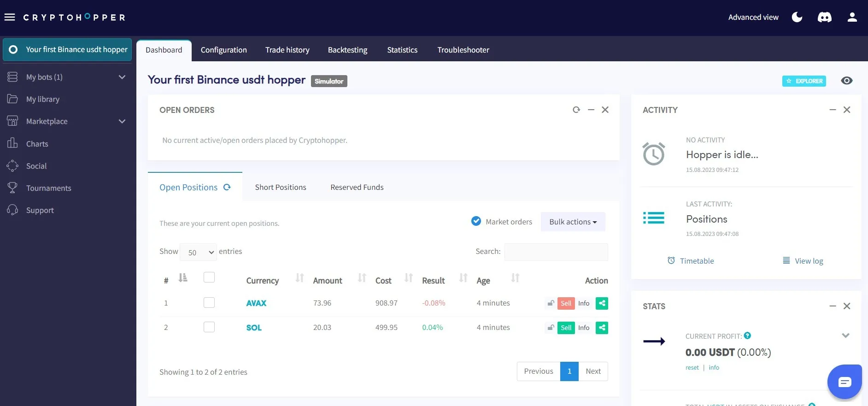Expand the Marketplace chevron

122,121
